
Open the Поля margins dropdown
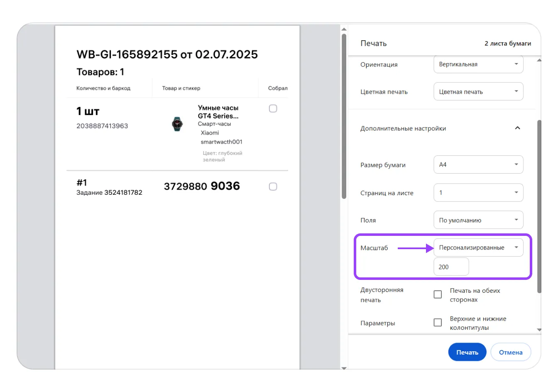pyautogui.click(x=478, y=220)
